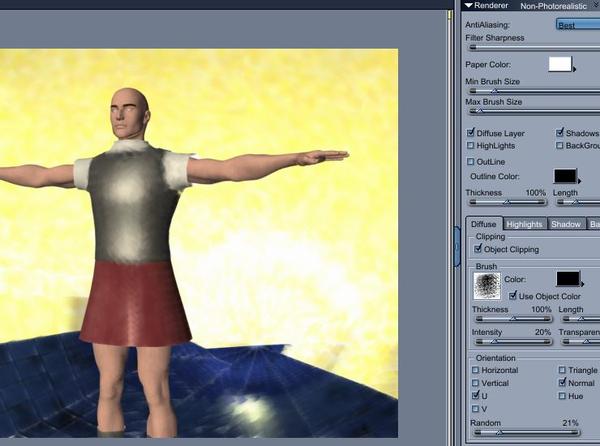The height and width of the screenshot is (446, 600).
Task: Enable the Vertical orientation checkbox
Action: click(x=475, y=383)
